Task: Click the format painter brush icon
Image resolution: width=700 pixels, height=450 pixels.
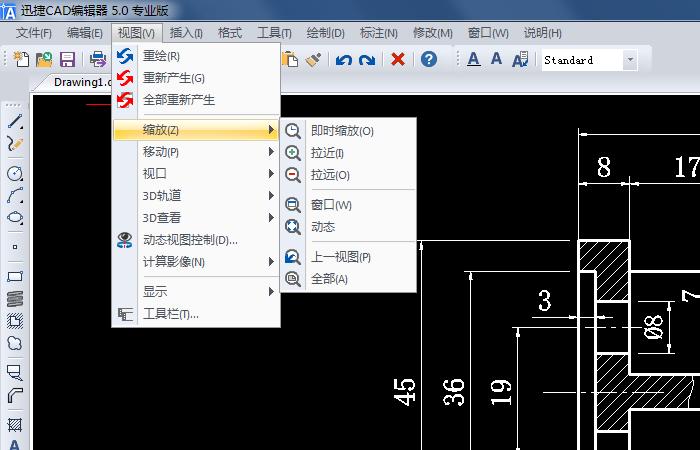Action: tap(313, 60)
